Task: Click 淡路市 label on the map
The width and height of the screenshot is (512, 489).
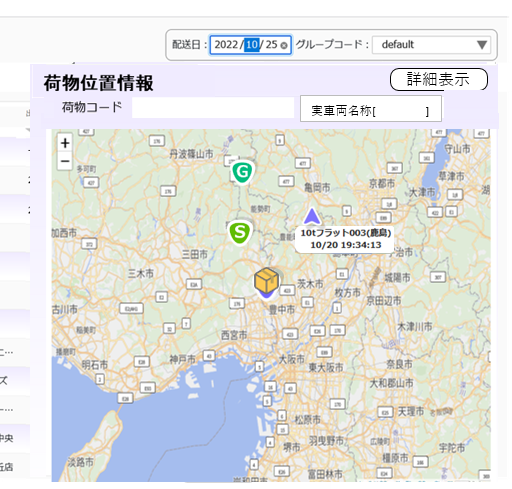Action: (80, 462)
